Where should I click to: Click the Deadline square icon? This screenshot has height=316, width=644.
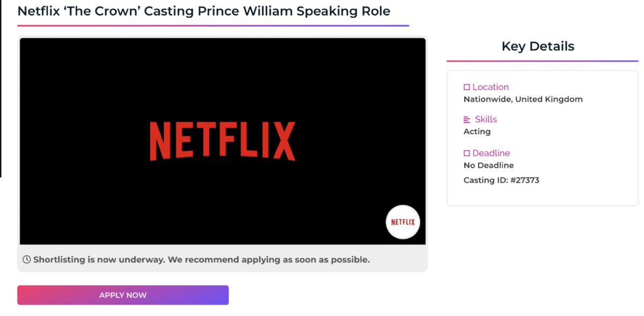[466, 153]
